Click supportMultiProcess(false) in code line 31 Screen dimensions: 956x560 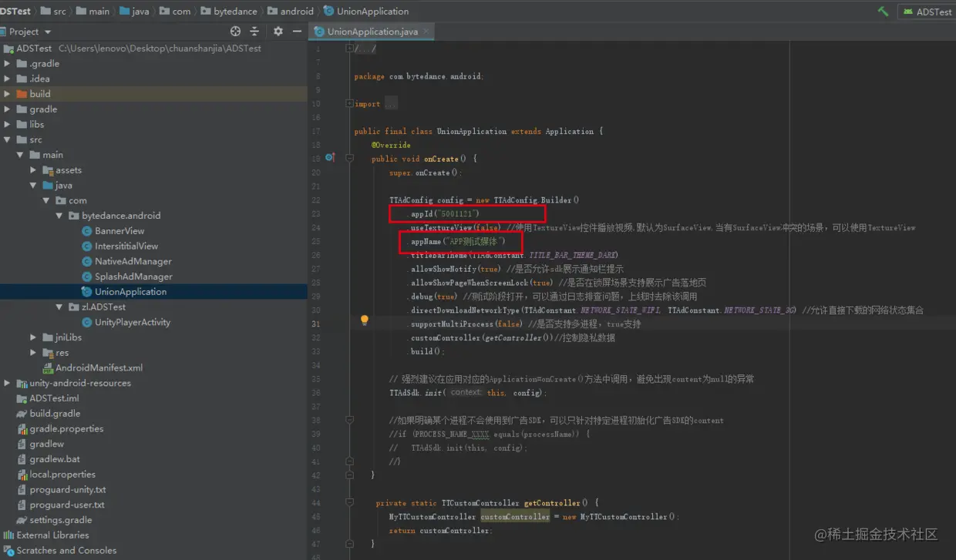coord(467,324)
